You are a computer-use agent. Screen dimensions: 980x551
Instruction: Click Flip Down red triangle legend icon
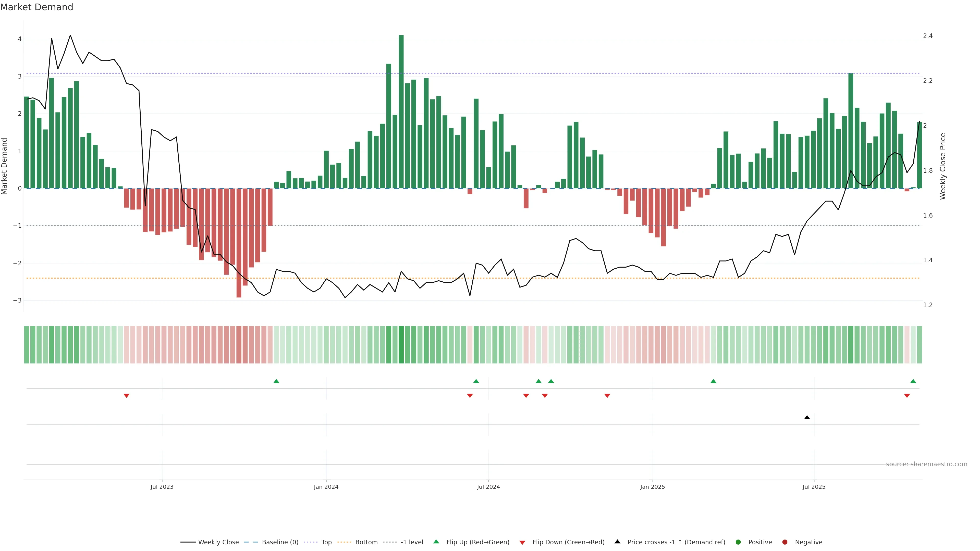click(522, 542)
